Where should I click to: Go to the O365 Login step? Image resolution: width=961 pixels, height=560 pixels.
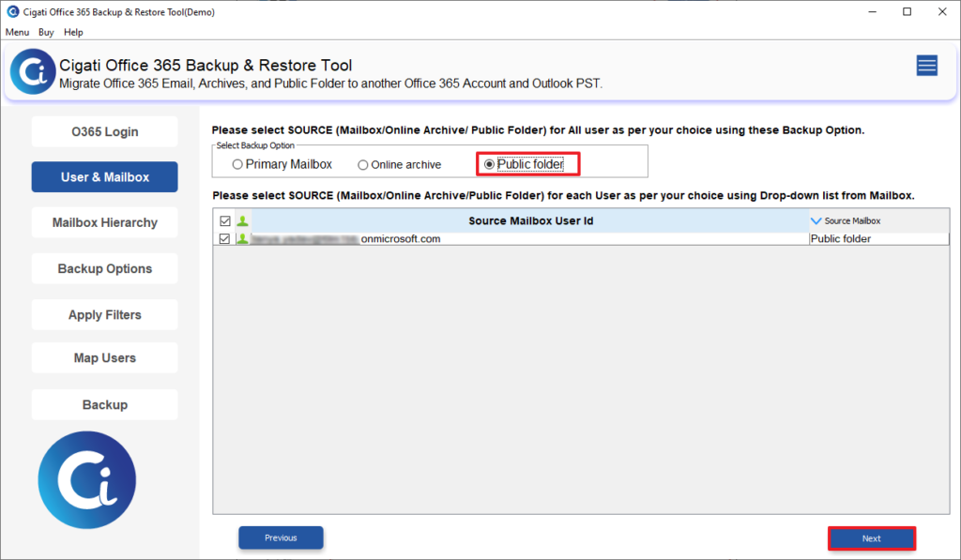[105, 131]
